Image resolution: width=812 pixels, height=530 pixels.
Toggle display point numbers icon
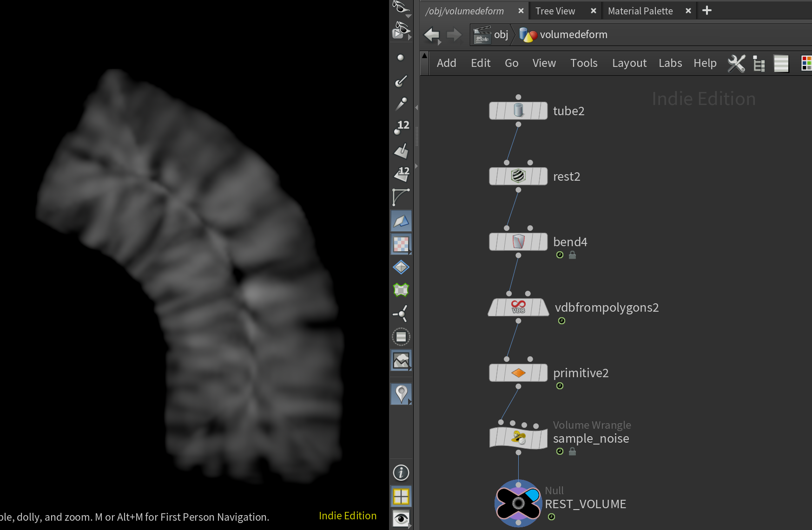(x=401, y=127)
